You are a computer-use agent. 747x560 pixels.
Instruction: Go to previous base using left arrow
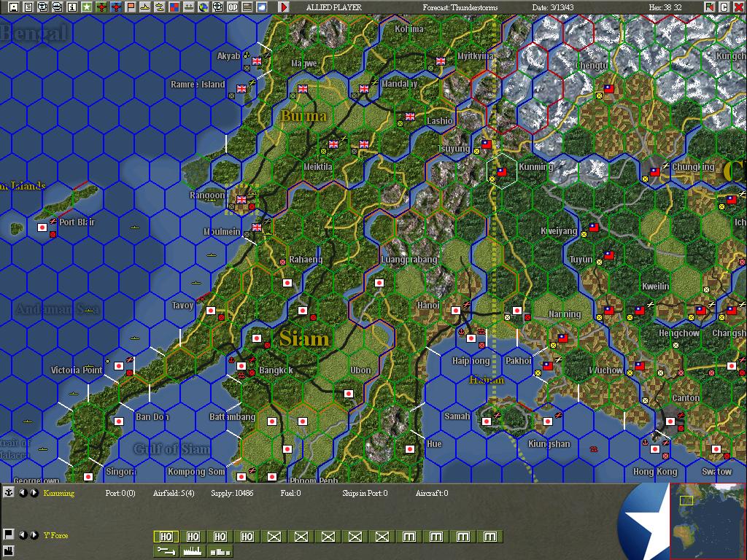point(23,493)
